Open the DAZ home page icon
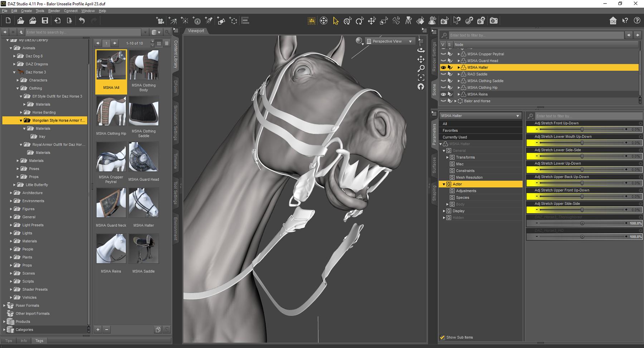The image size is (644, 348). coord(613,21)
